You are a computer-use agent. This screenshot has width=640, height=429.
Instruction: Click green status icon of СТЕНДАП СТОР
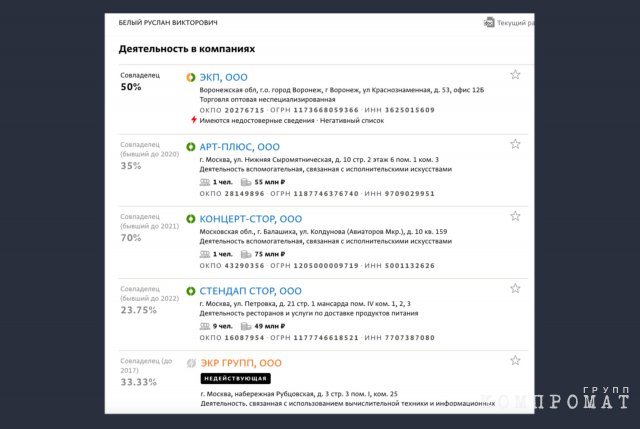pyautogui.click(x=192, y=291)
